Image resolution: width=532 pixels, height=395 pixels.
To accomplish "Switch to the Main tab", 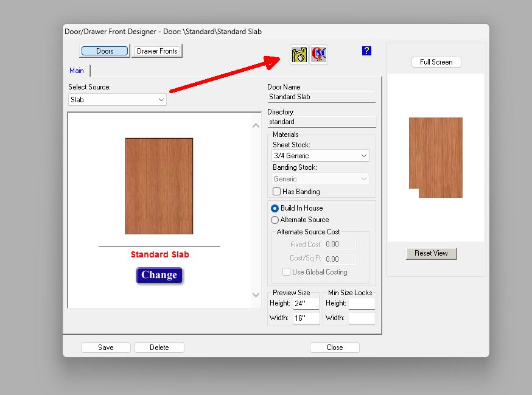I will click(77, 71).
